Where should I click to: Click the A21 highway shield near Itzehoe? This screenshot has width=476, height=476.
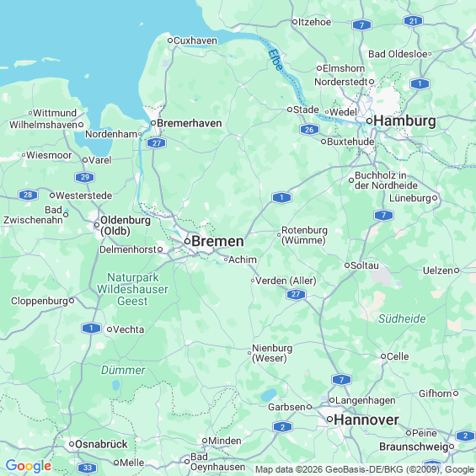coord(413,21)
